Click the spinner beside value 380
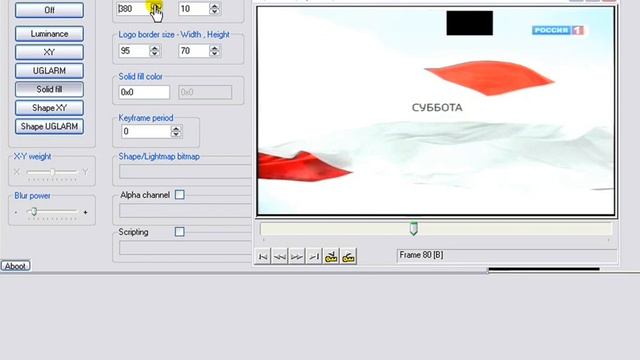This screenshot has height=360, width=640. pos(155,9)
